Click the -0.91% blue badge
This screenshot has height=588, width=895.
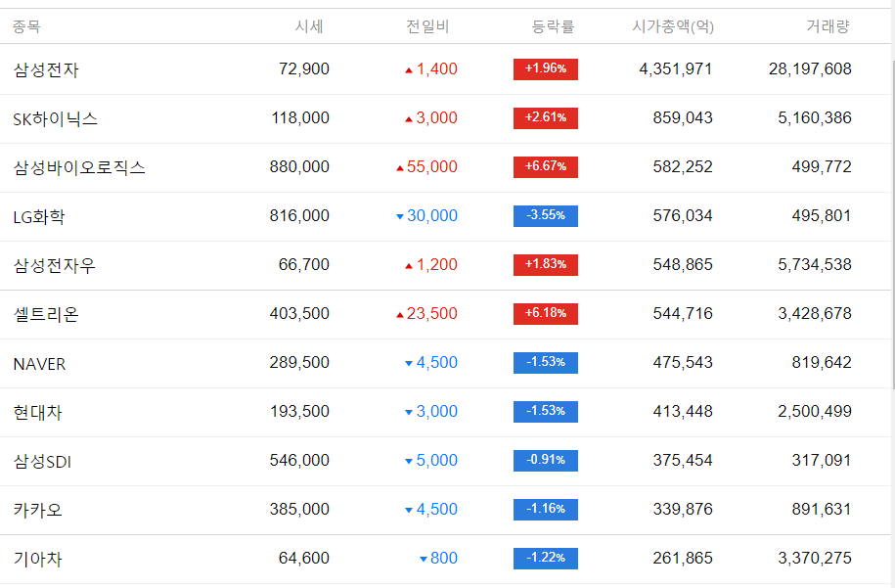[x=546, y=460]
